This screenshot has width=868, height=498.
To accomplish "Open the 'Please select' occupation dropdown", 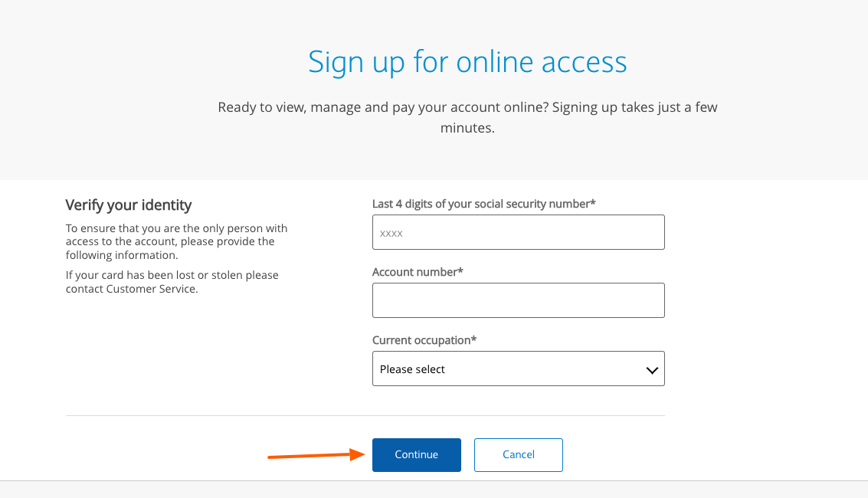I will tap(518, 369).
